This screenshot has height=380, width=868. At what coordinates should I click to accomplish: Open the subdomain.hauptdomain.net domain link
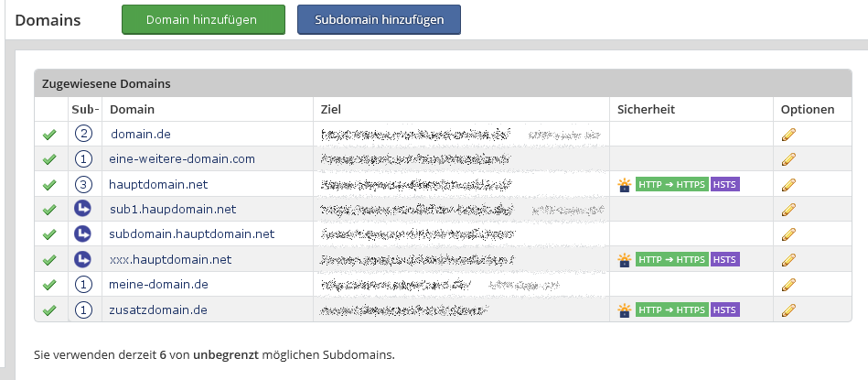(192, 234)
